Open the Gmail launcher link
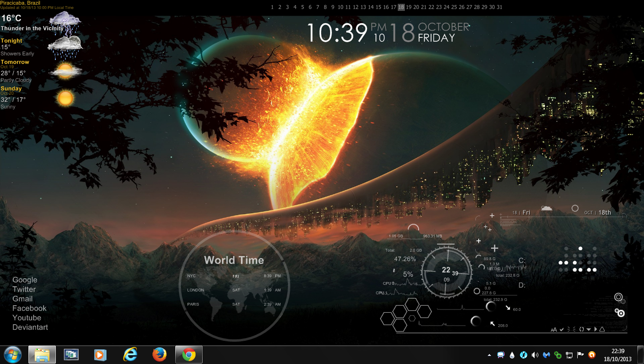Viewport: 644px width, 364px height. (x=22, y=299)
